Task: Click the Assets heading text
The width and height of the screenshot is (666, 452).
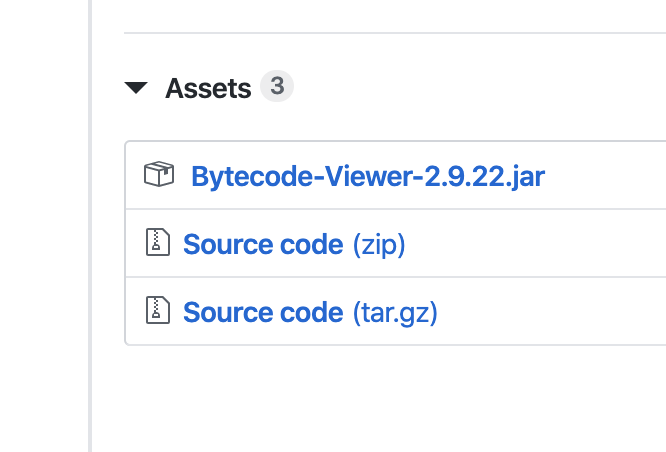Action: click(208, 88)
